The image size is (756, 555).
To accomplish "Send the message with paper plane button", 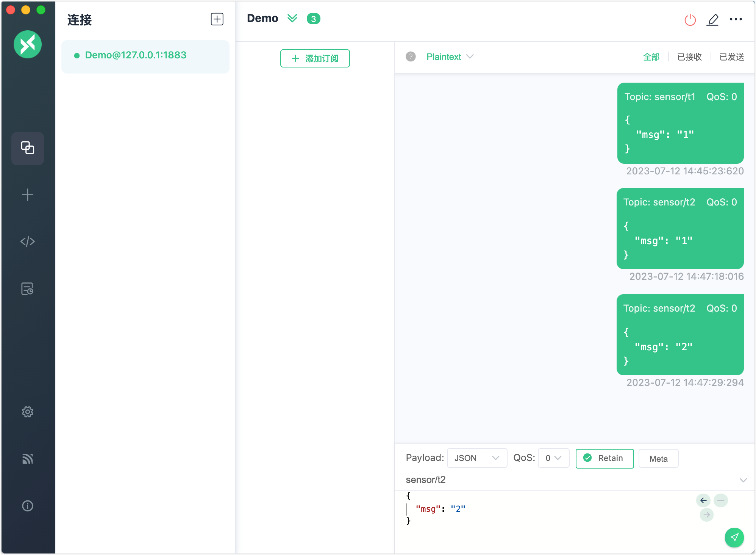I will tap(734, 537).
